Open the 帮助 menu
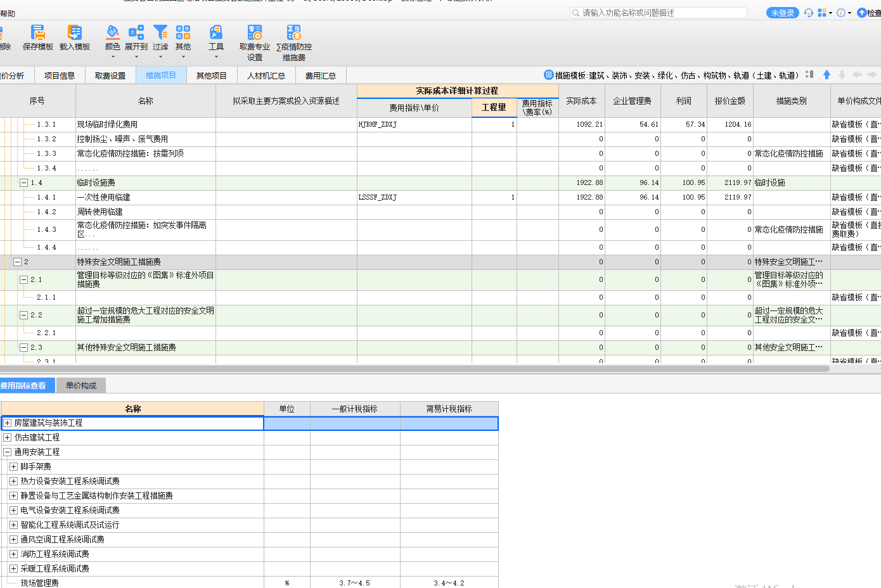 coord(8,13)
